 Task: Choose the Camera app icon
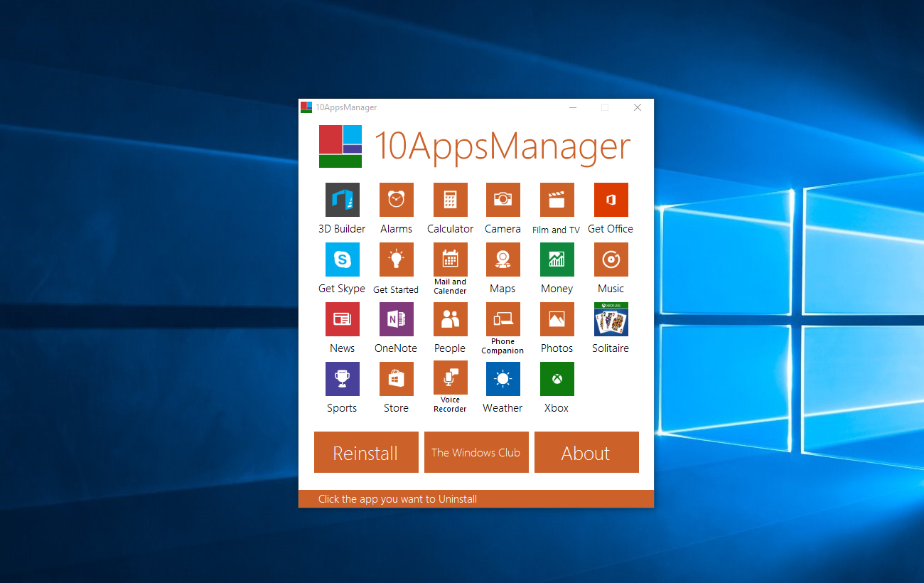[x=503, y=200]
